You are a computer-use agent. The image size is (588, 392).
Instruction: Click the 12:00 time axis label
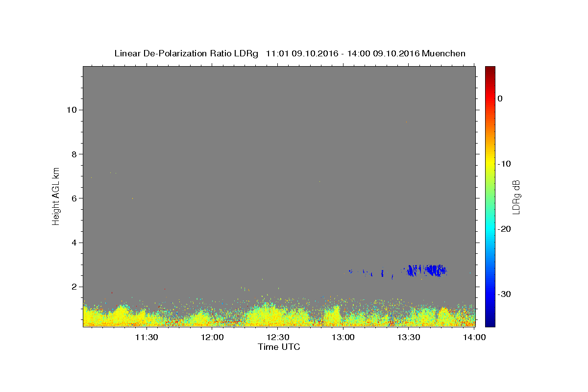(212, 337)
